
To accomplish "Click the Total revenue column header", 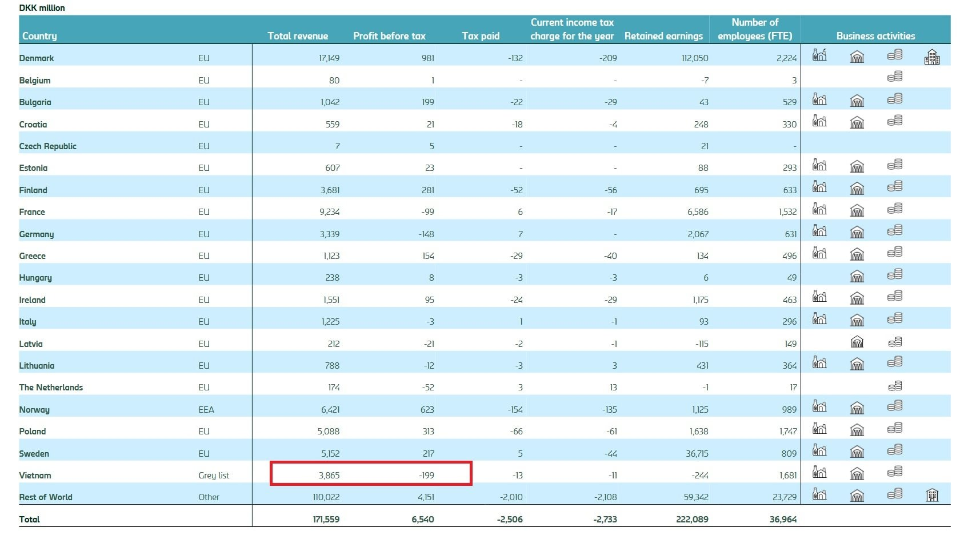I will [298, 36].
